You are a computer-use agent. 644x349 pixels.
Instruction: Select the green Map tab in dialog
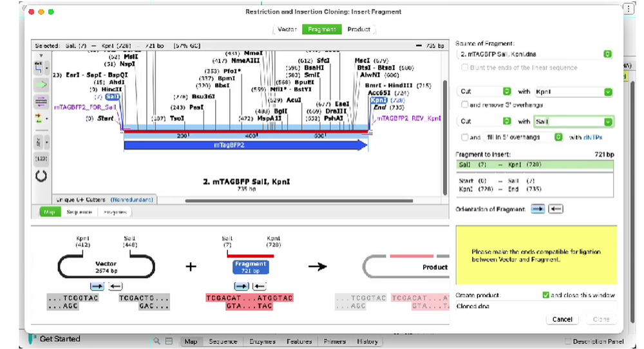click(50, 212)
